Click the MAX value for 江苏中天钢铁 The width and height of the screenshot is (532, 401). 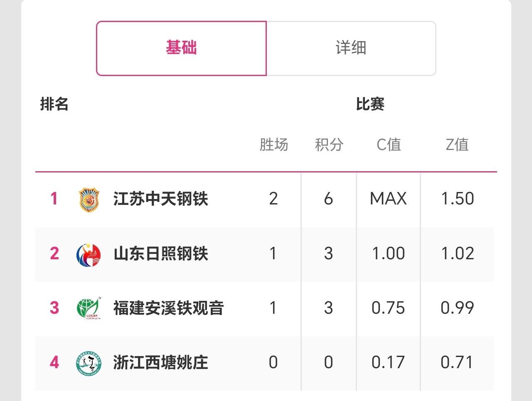click(388, 199)
